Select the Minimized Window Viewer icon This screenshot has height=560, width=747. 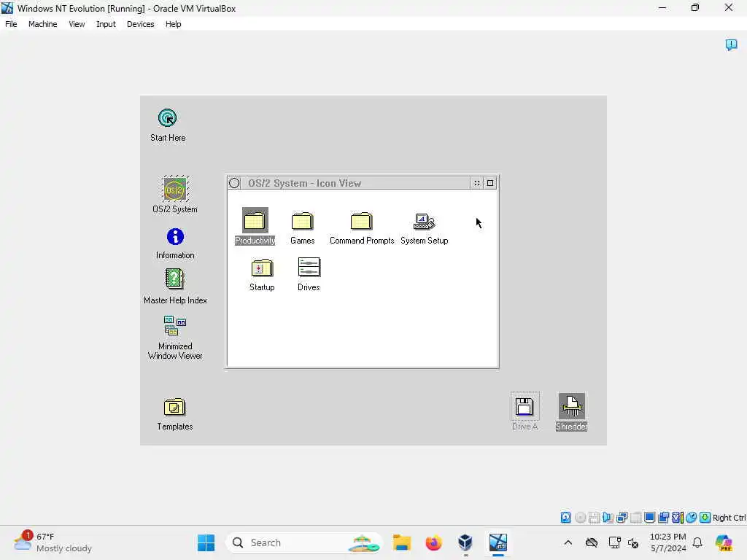175,326
